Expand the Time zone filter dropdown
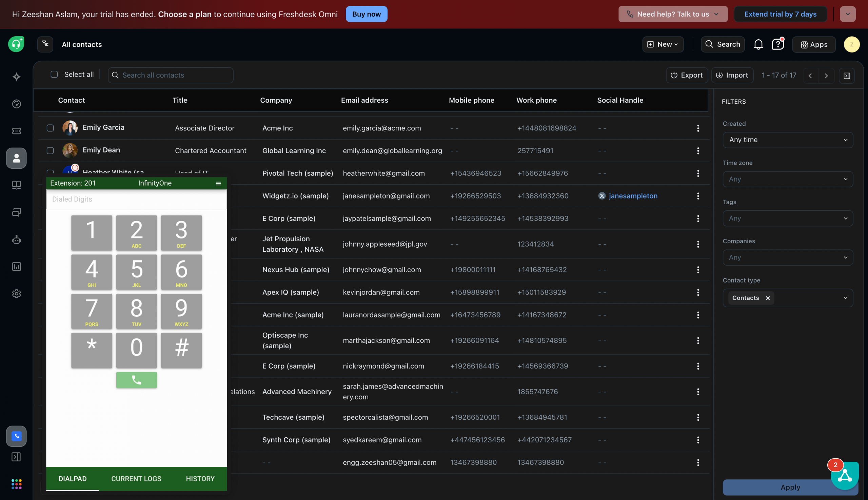The width and height of the screenshot is (868, 500). [788, 179]
